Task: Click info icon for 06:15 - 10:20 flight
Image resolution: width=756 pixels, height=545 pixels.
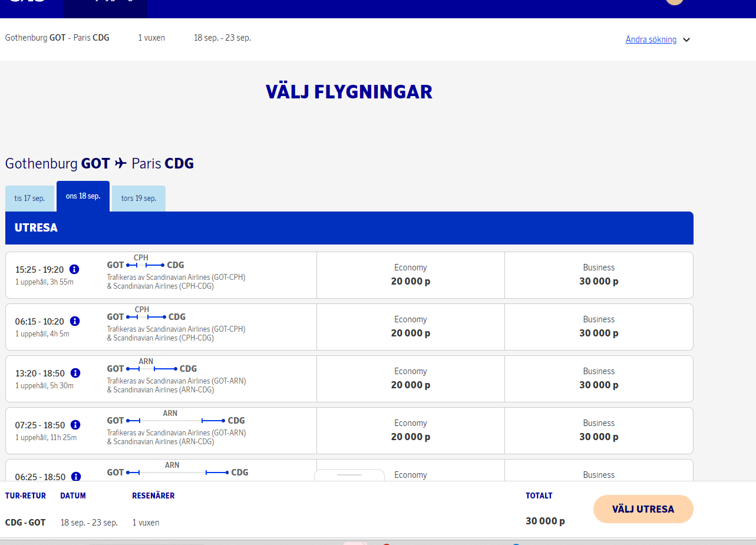Action: [74, 321]
